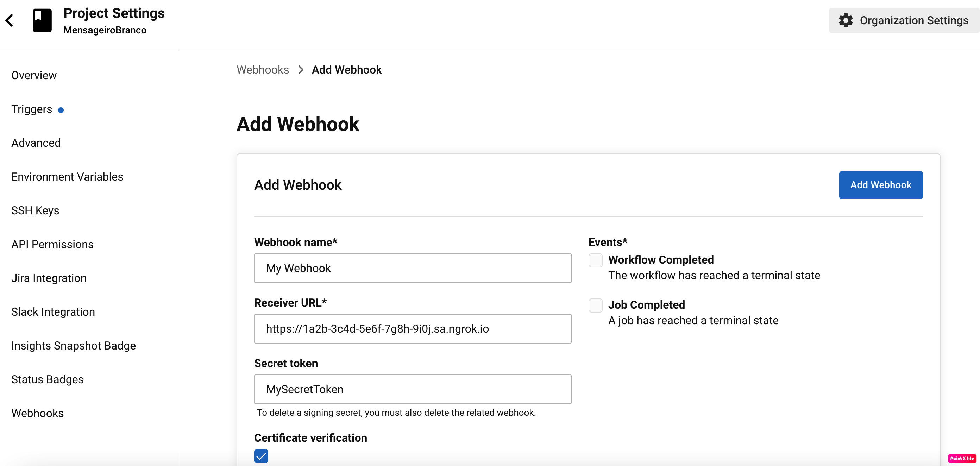
Task: Click the Secret token input field
Action: [x=413, y=389]
